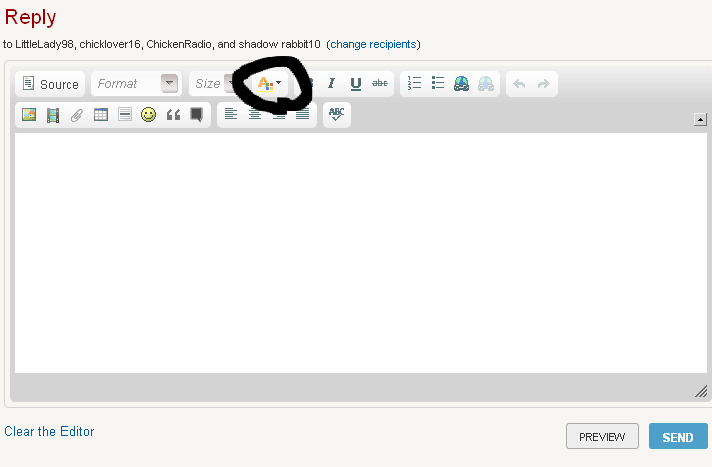Image resolution: width=712 pixels, height=467 pixels.
Task: Open the smiley emoticon picker
Action: [149, 115]
